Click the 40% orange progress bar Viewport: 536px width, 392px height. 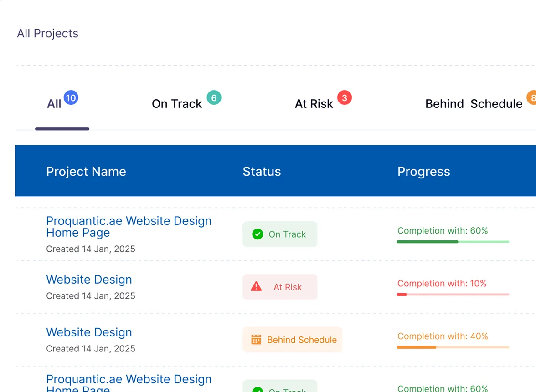pos(453,347)
